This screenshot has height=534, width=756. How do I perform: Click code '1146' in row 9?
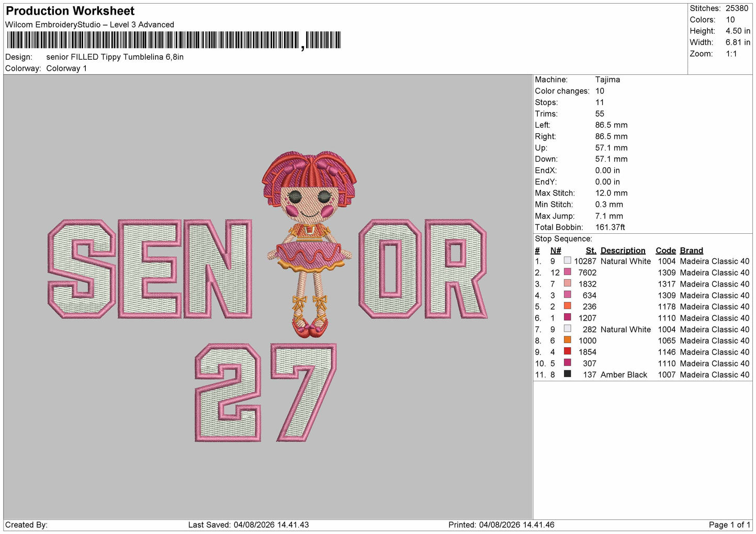coord(667,352)
